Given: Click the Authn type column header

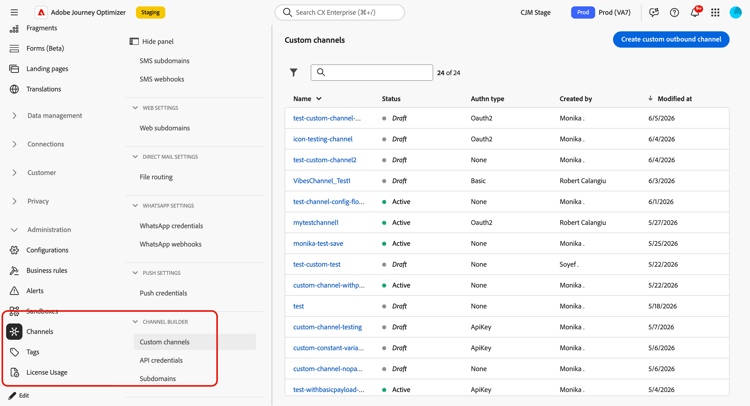Looking at the screenshot, I should 487,99.
